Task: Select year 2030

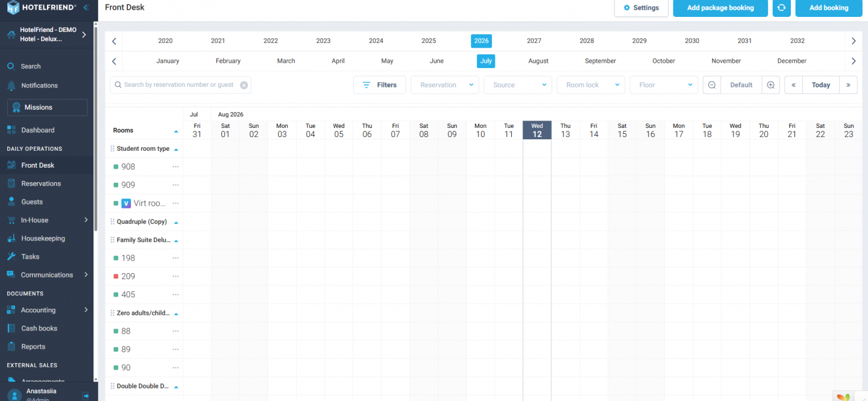Action: 692,41
